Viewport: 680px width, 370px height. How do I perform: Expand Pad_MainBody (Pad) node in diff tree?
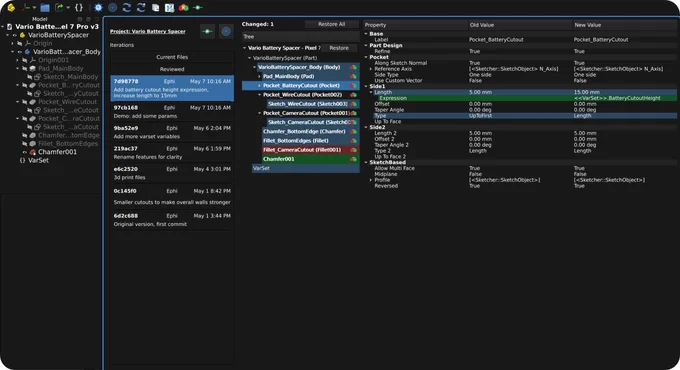(259, 76)
